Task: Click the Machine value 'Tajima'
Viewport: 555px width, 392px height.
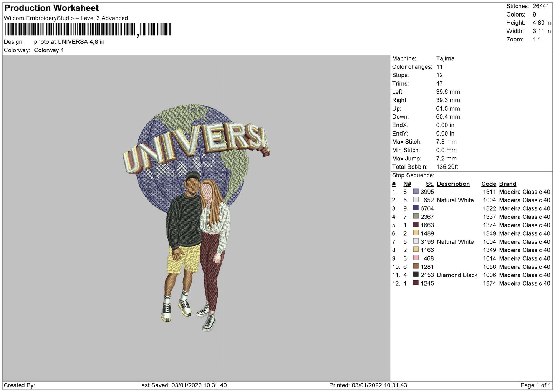Action: tap(445, 58)
